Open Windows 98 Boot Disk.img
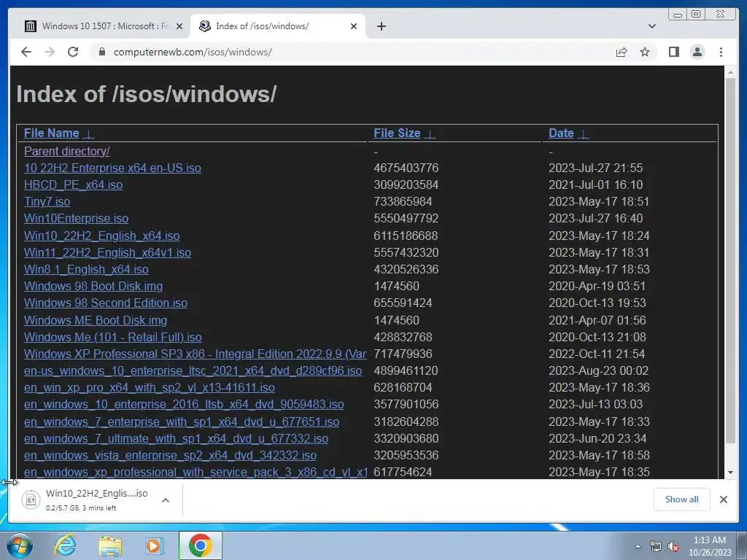Viewport: 747px width, 560px height. coord(93,286)
